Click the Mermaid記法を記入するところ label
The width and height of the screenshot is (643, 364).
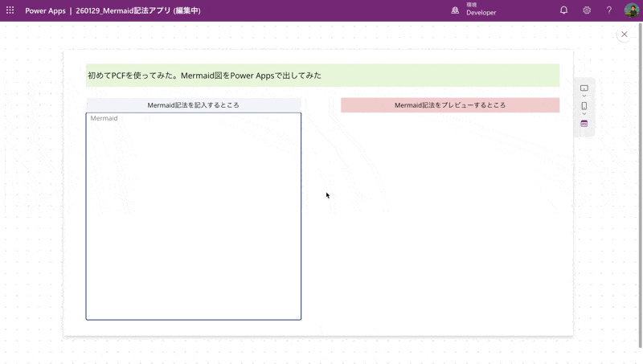193,105
